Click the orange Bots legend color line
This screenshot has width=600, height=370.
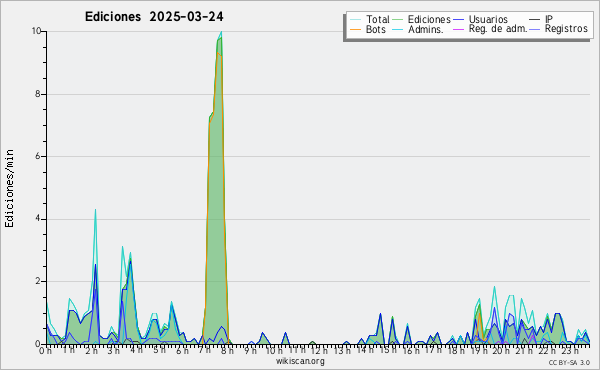click(355, 29)
